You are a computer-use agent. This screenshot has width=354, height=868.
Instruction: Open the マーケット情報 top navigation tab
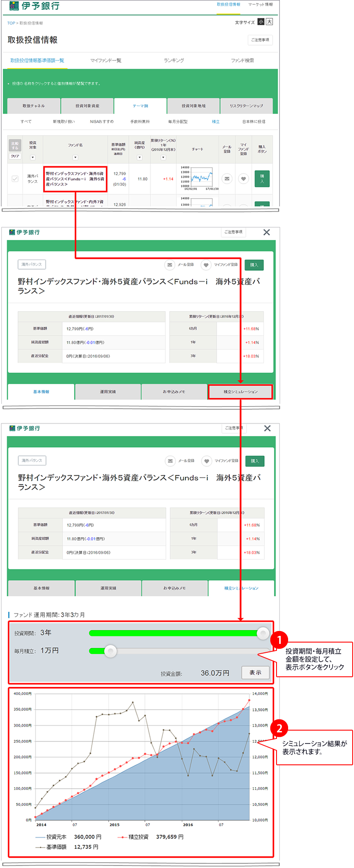pyautogui.click(x=260, y=4)
